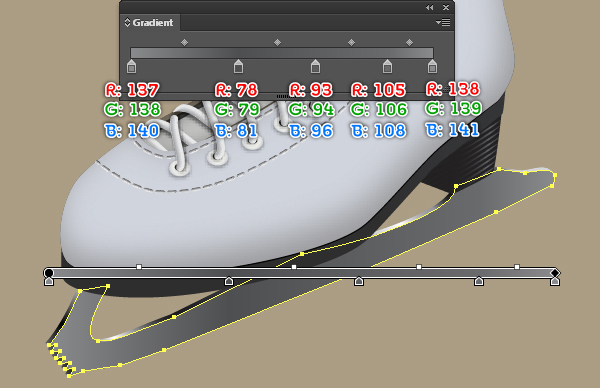Screen dimensions: 600x388
Task: Select the last gradient stop R:138
Action: 432,66
